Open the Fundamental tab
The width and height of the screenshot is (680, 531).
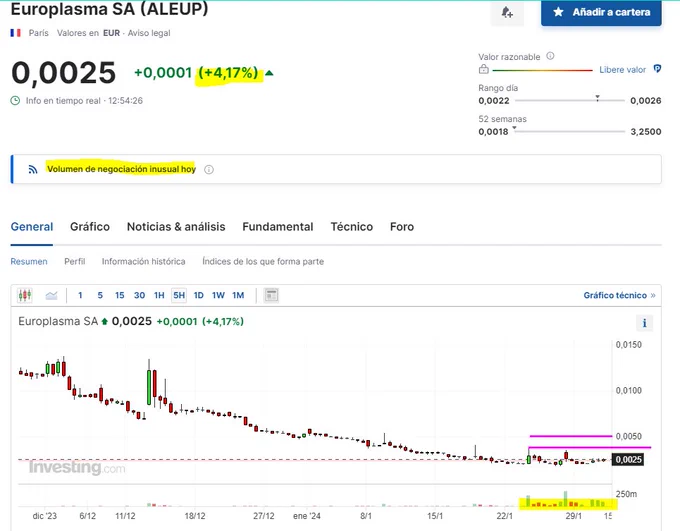coord(278,227)
